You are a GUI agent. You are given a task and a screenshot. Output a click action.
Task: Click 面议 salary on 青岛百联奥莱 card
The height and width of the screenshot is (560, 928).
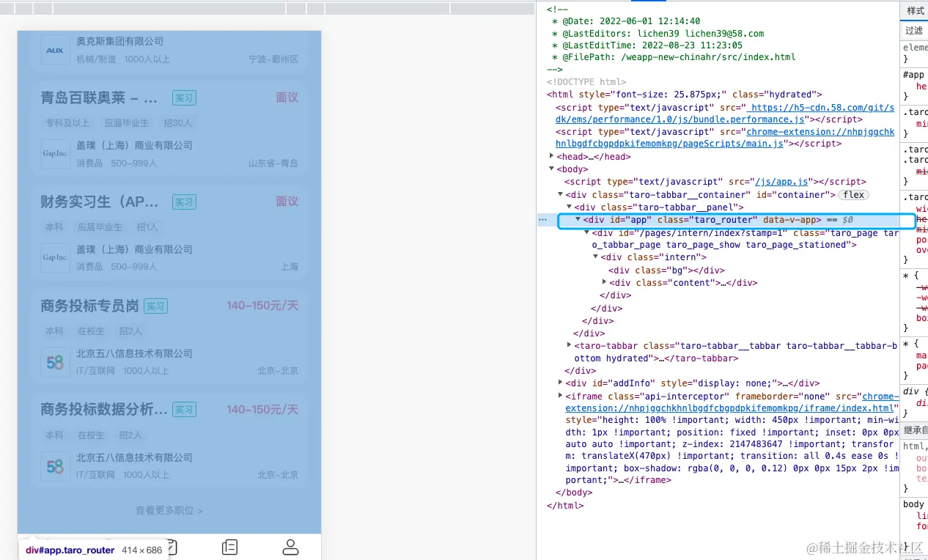[287, 97]
